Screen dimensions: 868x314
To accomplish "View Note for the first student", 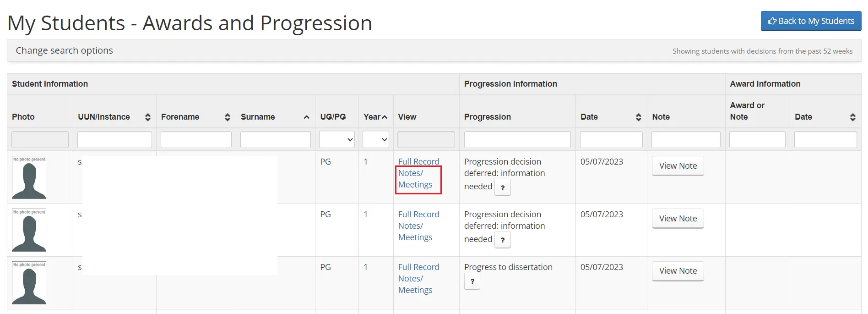I will [678, 165].
